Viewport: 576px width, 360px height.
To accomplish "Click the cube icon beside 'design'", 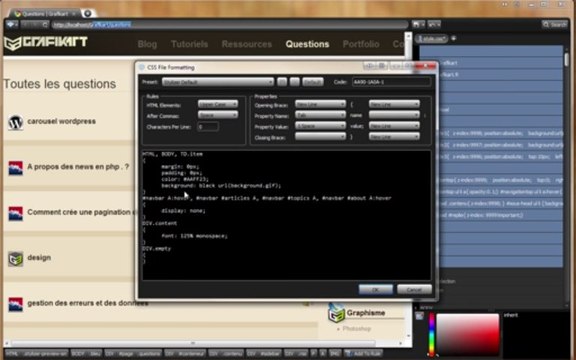I will [x=15, y=259].
